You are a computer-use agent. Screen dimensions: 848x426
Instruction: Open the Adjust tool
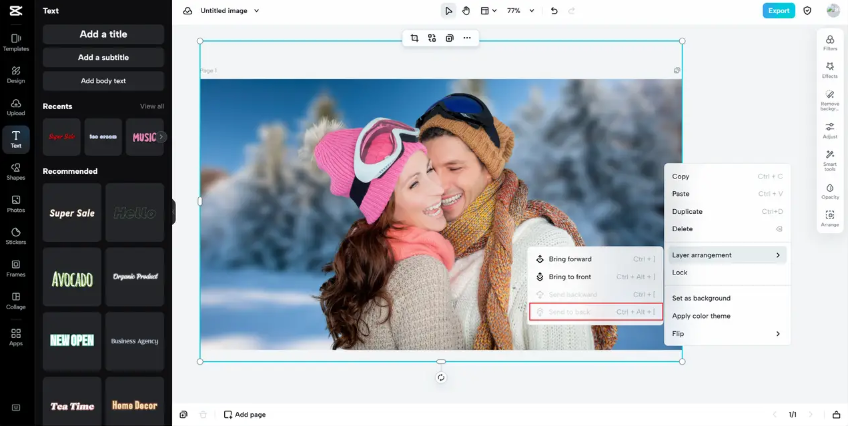pyautogui.click(x=830, y=131)
